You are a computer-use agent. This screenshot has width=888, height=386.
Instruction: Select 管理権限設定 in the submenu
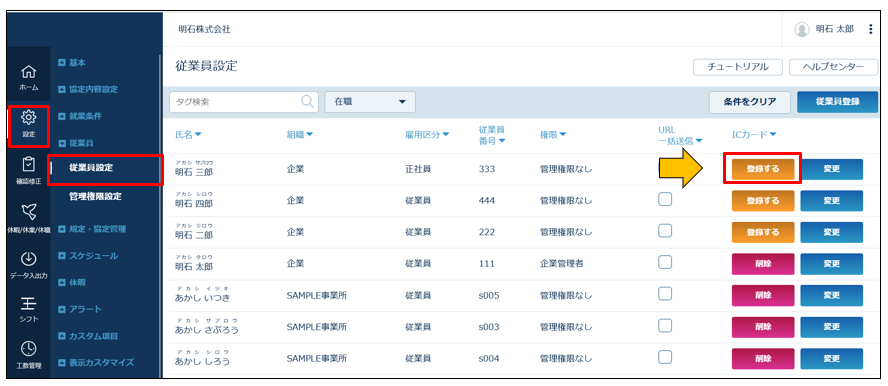click(x=95, y=196)
